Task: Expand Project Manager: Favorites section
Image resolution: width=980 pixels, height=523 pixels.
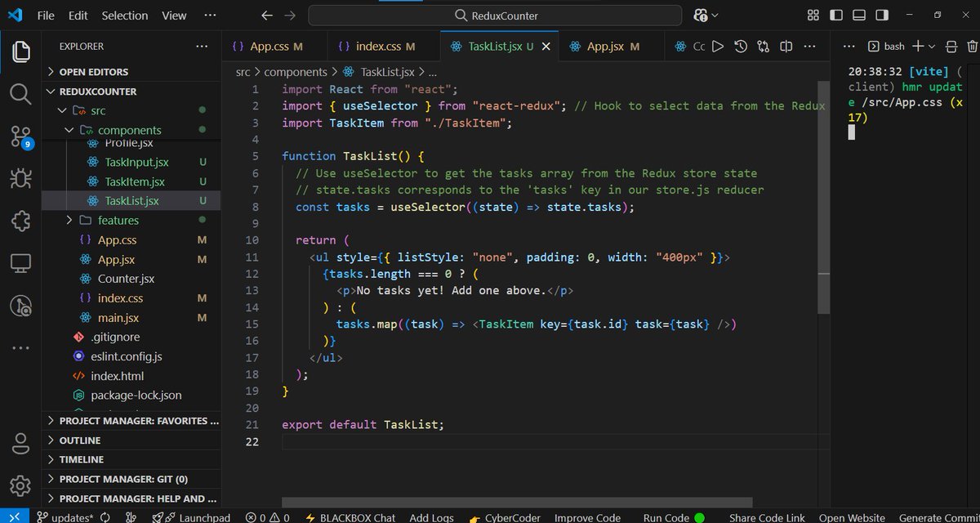Action: click(131, 421)
